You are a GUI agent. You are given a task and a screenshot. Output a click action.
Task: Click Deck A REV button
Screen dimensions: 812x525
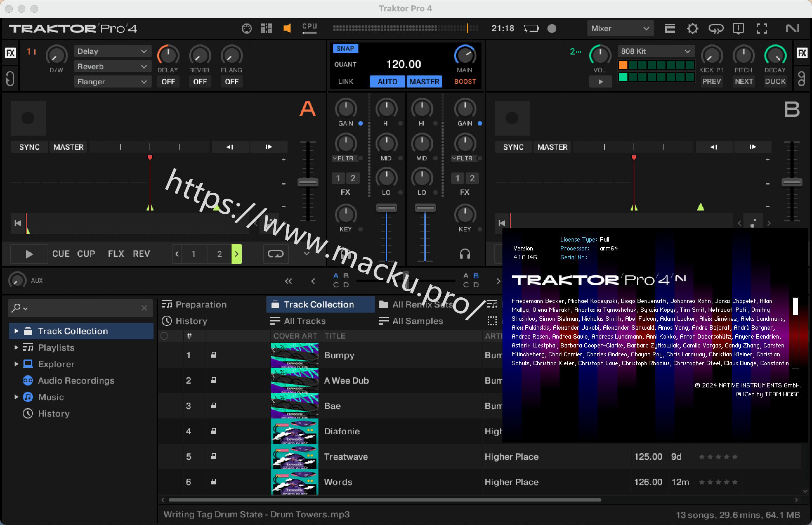coord(141,254)
